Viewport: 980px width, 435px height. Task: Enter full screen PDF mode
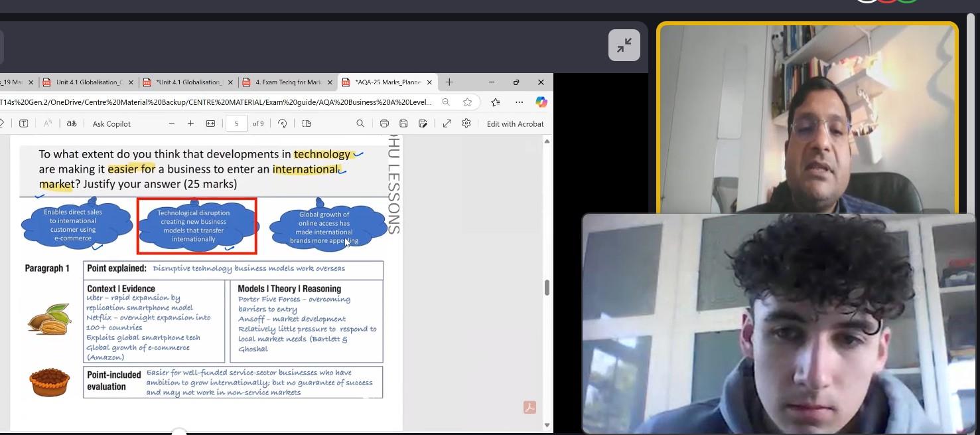pyautogui.click(x=447, y=124)
